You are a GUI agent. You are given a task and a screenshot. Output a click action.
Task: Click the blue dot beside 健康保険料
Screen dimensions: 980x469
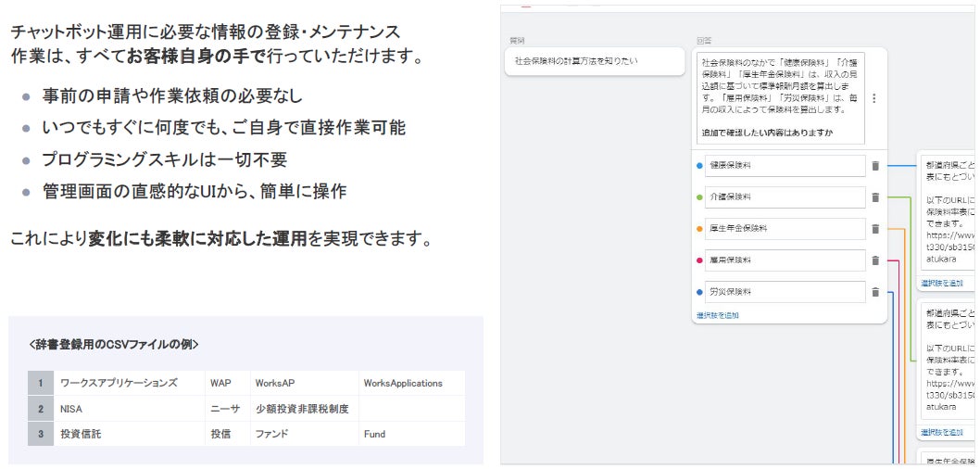699,166
